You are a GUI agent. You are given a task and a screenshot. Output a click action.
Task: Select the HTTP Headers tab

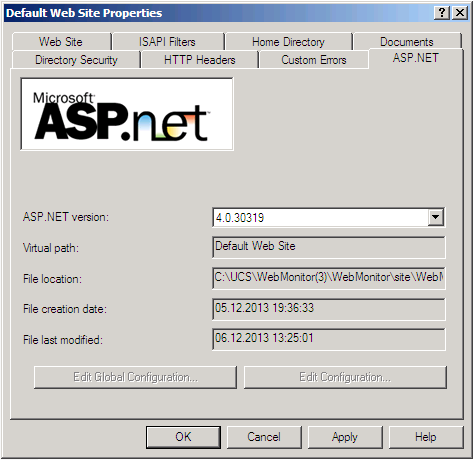[200, 60]
